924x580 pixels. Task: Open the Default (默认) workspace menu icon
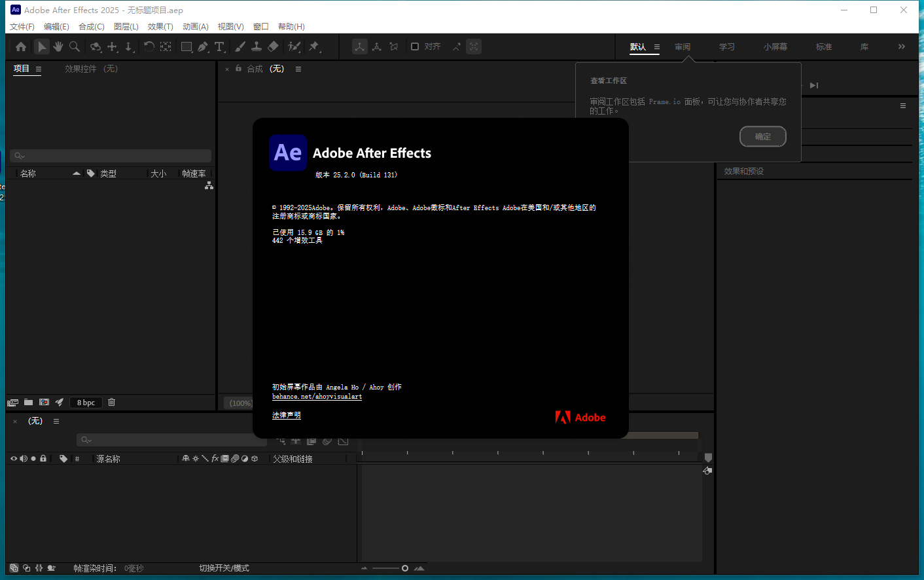coord(657,47)
